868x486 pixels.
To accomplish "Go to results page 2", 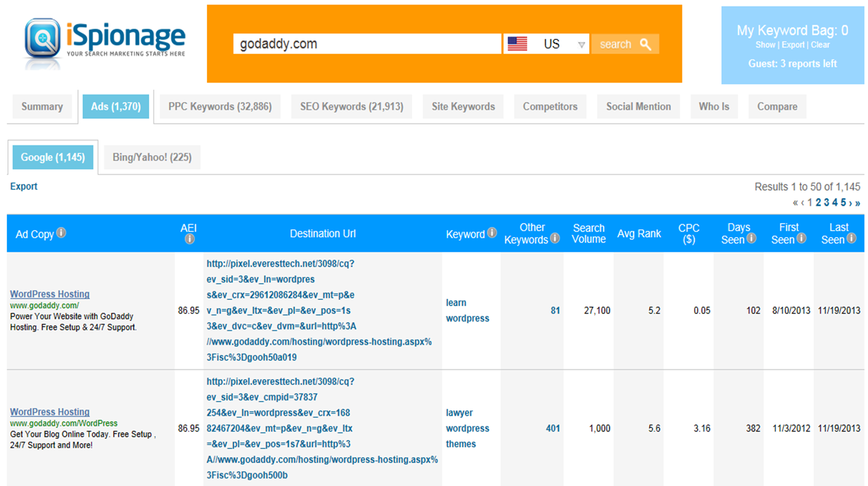I will [x=818, y=203].
